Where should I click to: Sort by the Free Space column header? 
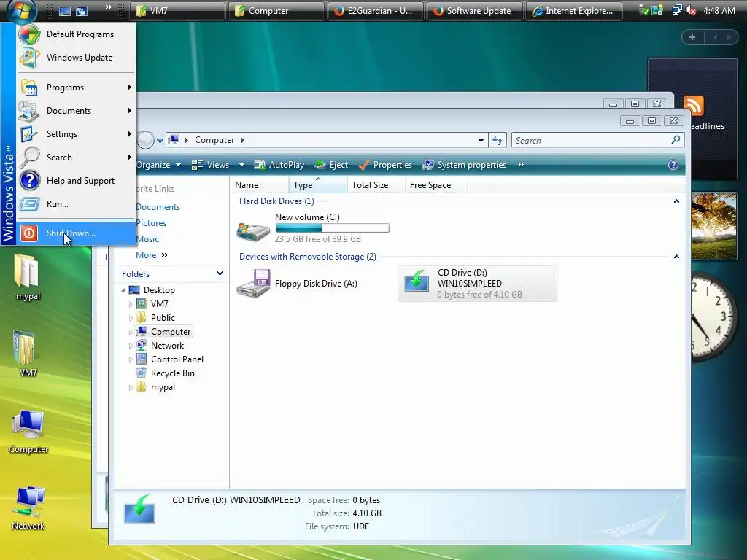[x=436, y=185]
